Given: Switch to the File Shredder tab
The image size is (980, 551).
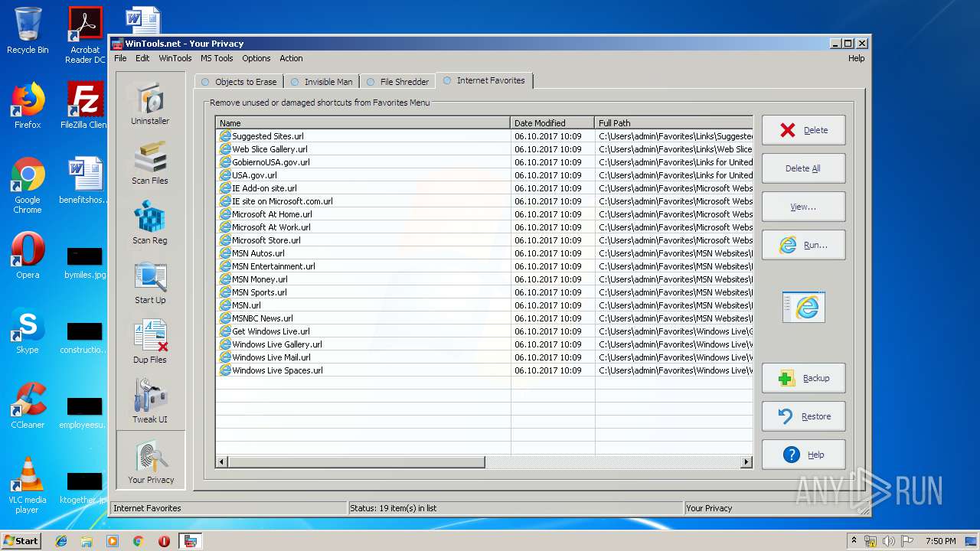Looking at the screenshot, I should click(397, 82).
